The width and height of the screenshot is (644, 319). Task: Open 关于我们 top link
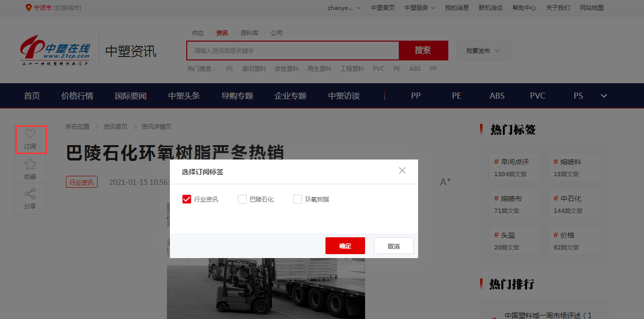tap(558, 8)
